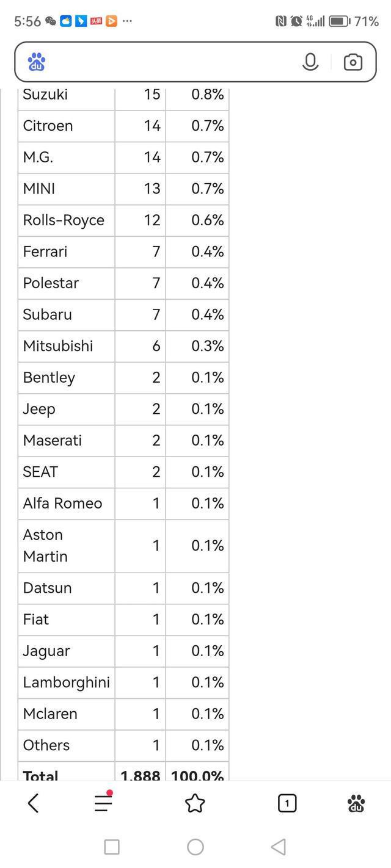Open camera image search icon
Viewport: 391px width, 868px height.
point(353,62)
